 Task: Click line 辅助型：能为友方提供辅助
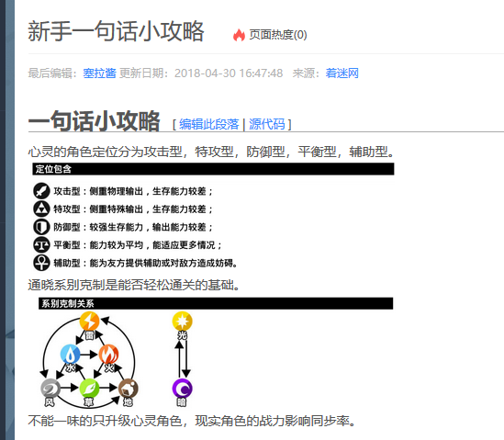click(x=145, y=263)
